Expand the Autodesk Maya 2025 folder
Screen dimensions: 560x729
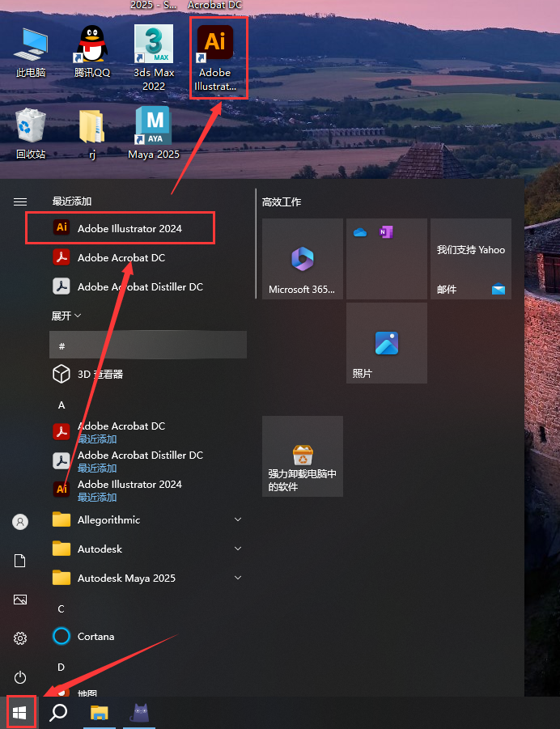(238, 578)
